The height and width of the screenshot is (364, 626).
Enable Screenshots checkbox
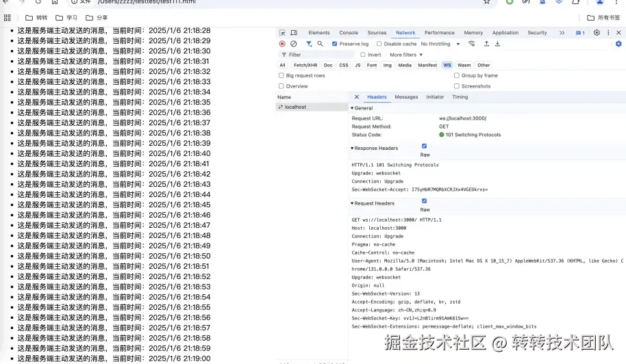click(x=456, y=86)
